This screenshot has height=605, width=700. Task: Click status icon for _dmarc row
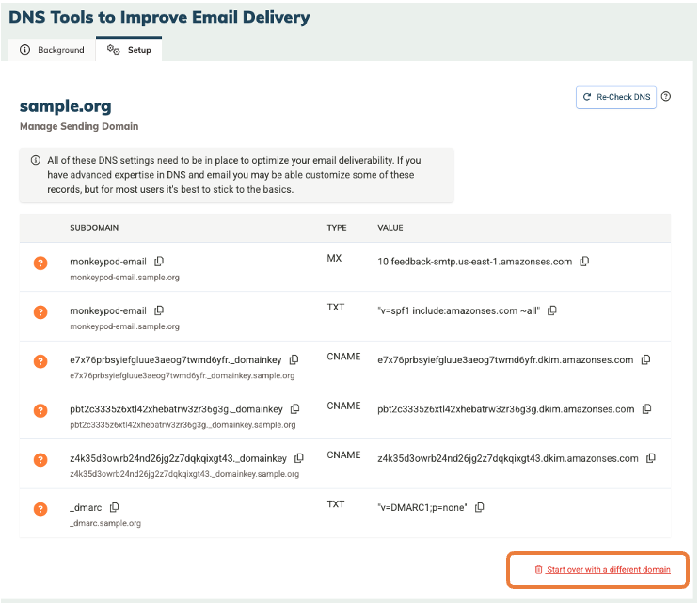pos(40,508)
